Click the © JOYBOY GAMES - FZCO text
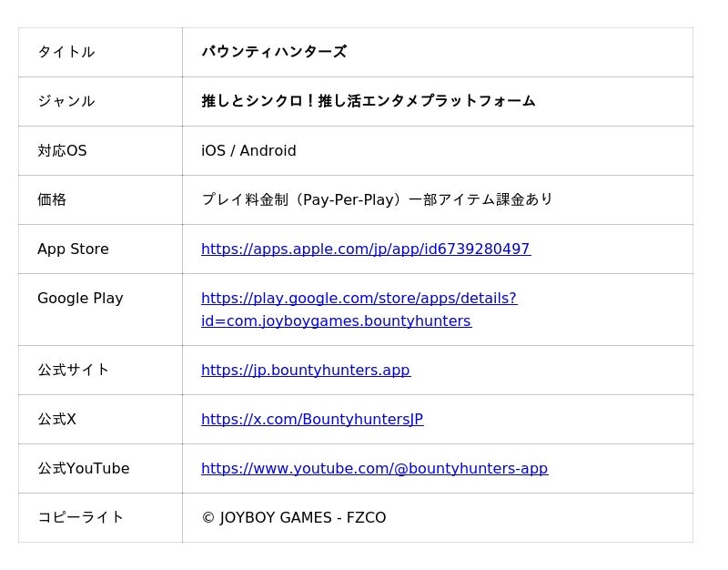Screen dimensions: 728x570 click(294, 517)
